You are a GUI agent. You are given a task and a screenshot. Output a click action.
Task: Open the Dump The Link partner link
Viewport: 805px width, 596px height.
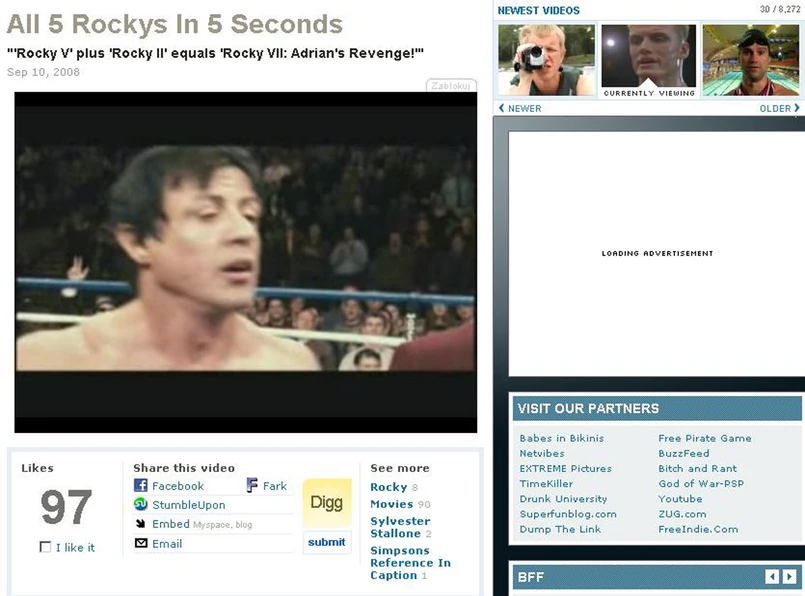tap(560, 529)
